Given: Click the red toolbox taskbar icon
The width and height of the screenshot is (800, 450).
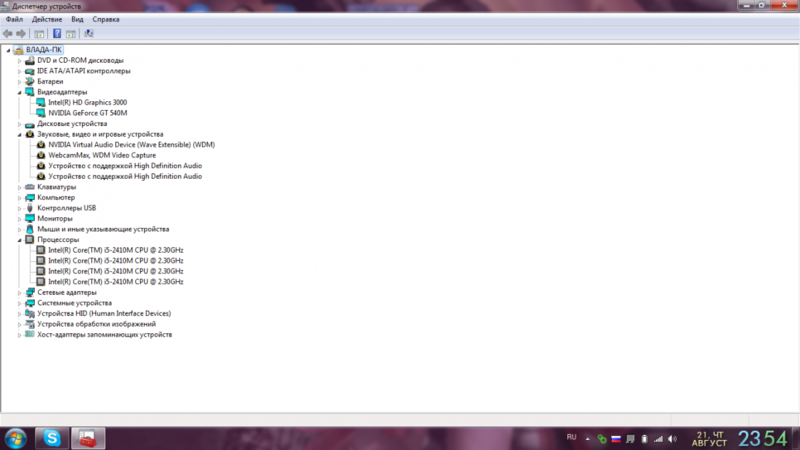Looking at the screenshot, I should click(88, 438).
